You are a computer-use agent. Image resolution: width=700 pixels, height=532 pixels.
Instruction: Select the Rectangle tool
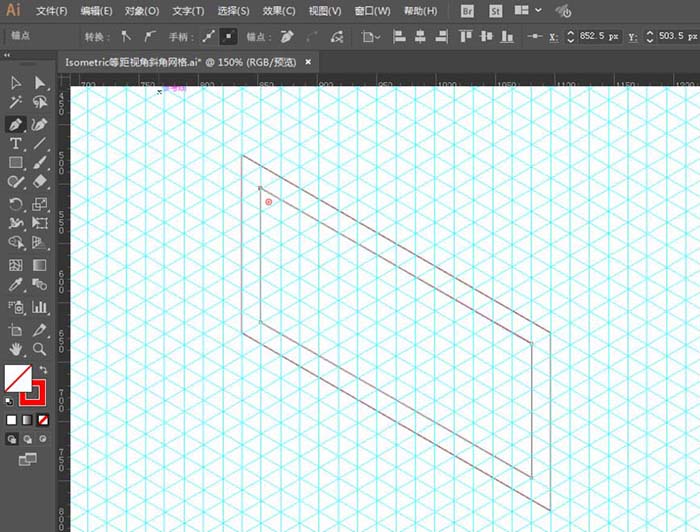pyautogui.click(x=16, y=162)
